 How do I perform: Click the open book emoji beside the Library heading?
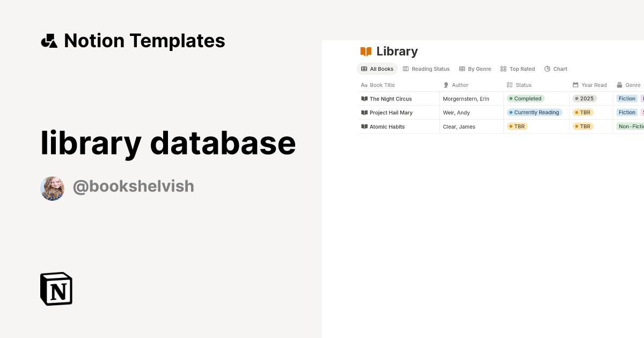[x=365, y=51]
